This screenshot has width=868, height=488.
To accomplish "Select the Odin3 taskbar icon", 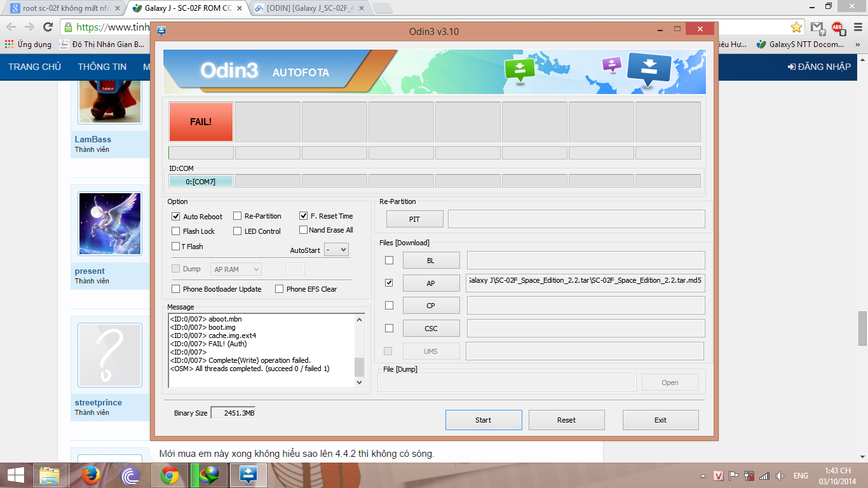I will click(x=248, y=475).
